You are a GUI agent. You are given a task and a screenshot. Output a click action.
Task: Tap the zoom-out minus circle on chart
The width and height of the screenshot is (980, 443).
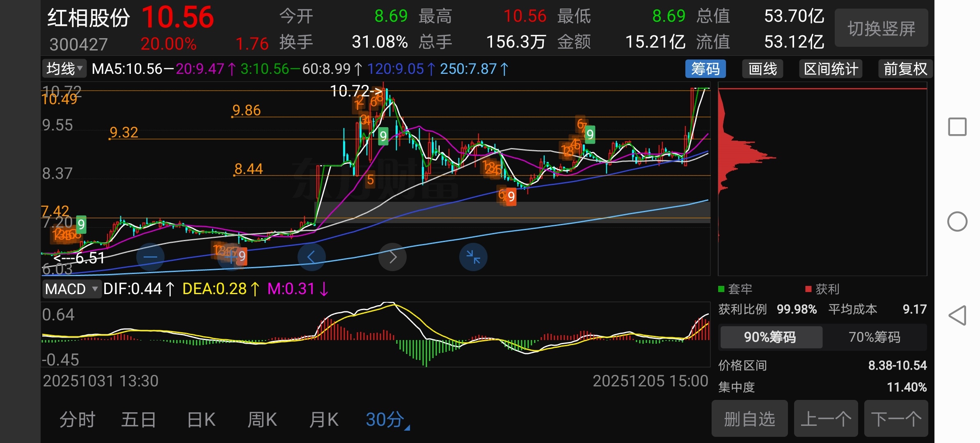(150, 257)
